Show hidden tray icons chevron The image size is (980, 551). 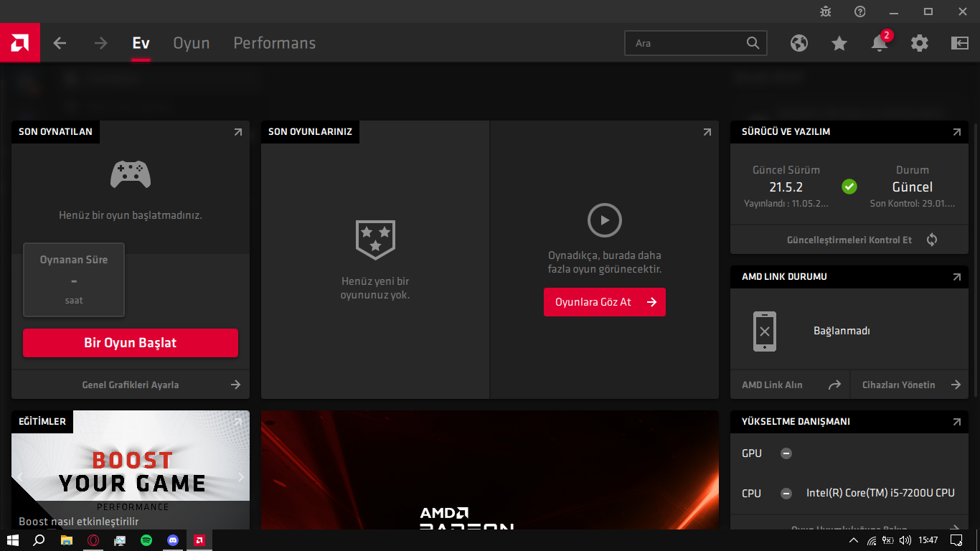click(853, 540)
